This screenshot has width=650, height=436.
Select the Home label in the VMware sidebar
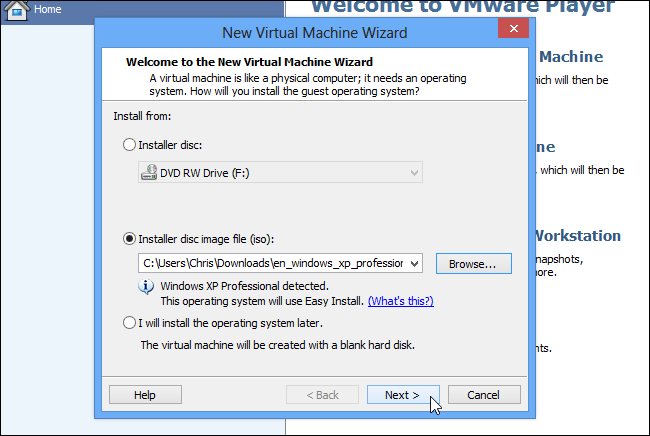[48, 9]
